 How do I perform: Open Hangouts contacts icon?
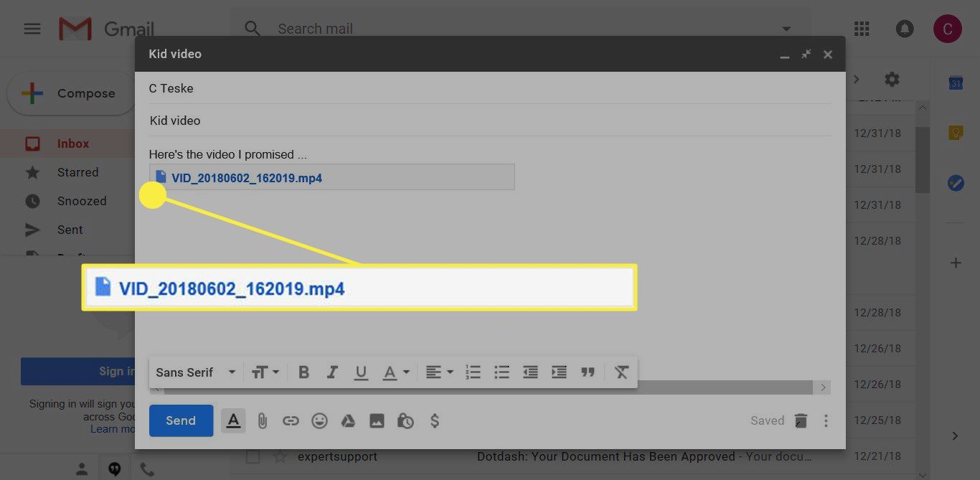(82, 469)
